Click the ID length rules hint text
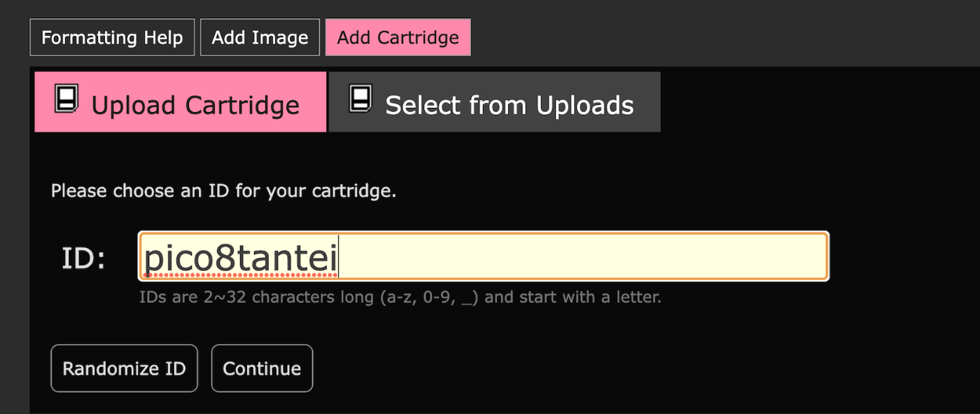 point(400,297)
